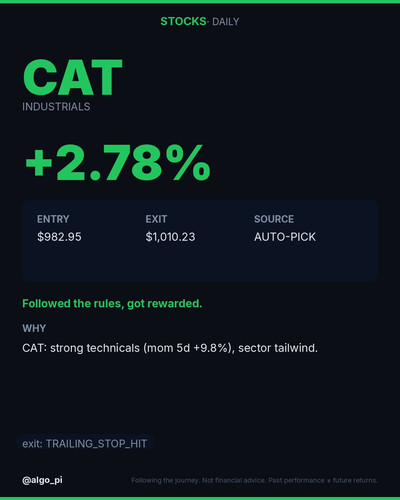
Task: Click the WHY section heading
Action: coord(34,328)
